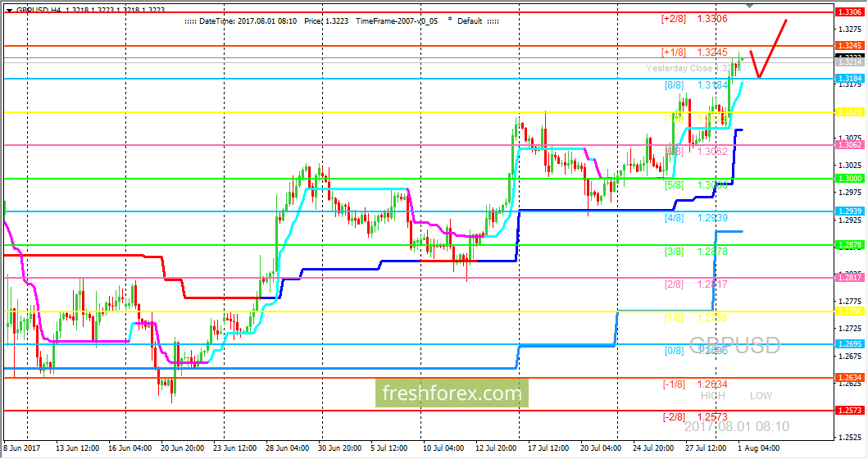Screen dimensions: 868x459
Task: Click the [2/8] 1.2817 level label
Action: (697, 284)
